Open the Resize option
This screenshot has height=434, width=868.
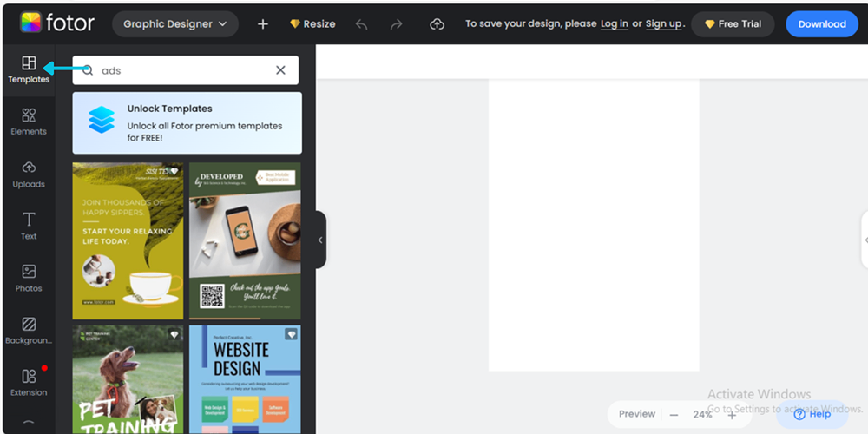(x=312, y=23)
